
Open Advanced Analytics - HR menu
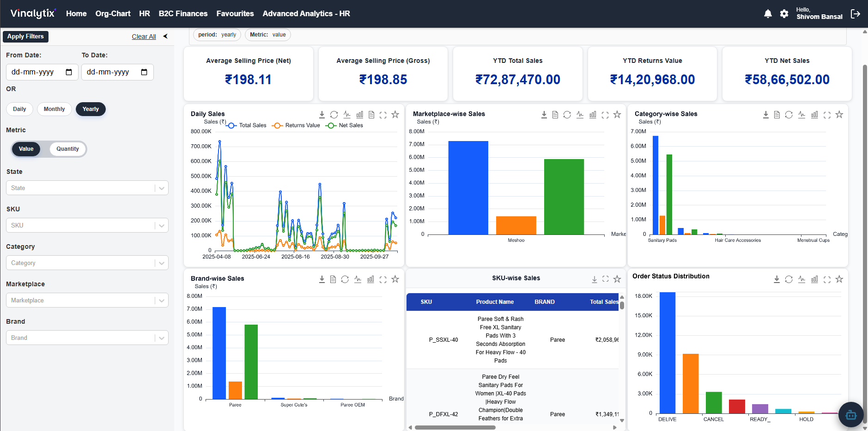point(306,14)
